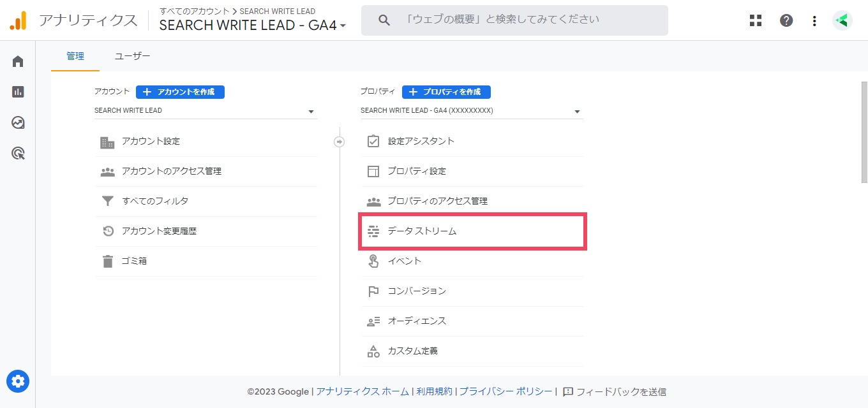This screenshot has width=868, height=408.
Task: Select the 管理 tab
Action: click(x=75, y=56)
